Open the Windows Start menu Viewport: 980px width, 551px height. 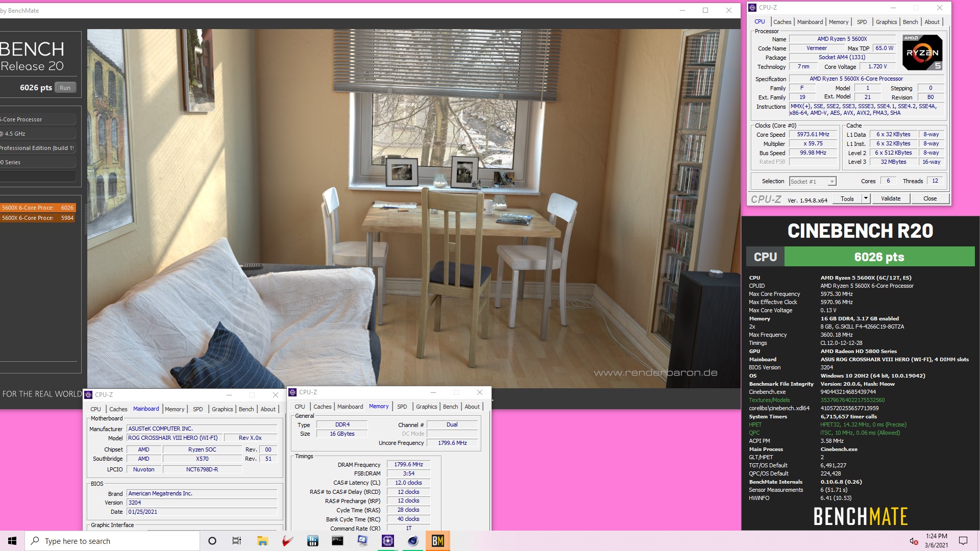pyautogui.click(x=12, y=541)
